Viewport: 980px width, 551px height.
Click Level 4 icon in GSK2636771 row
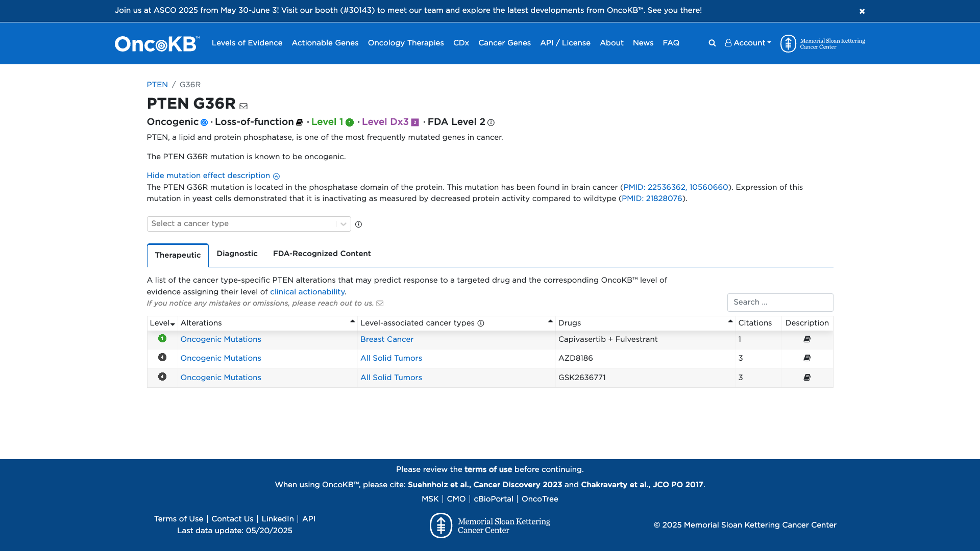tap(162, 377)
